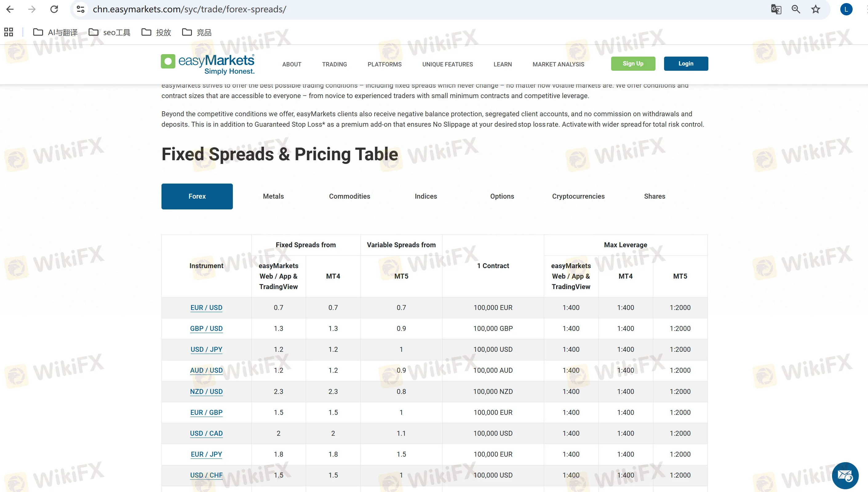The width and height of the screenshot is (868, 492).
Task: Open the EUR / USD instrument link
Action: coord(206,307)
